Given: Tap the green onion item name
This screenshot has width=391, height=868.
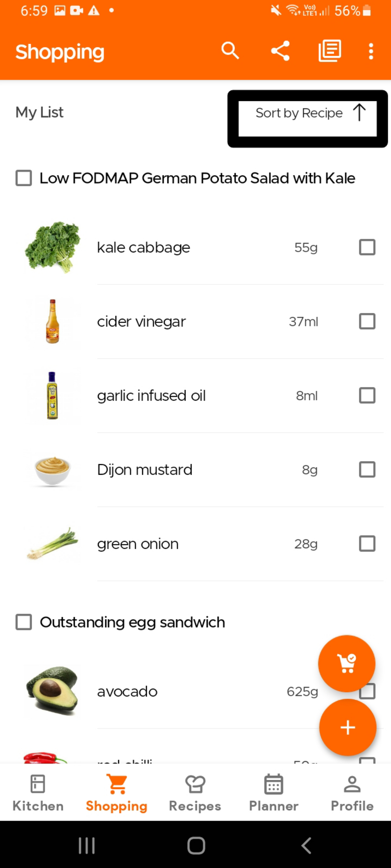Looking at the screenshot, I should point(138,544).
